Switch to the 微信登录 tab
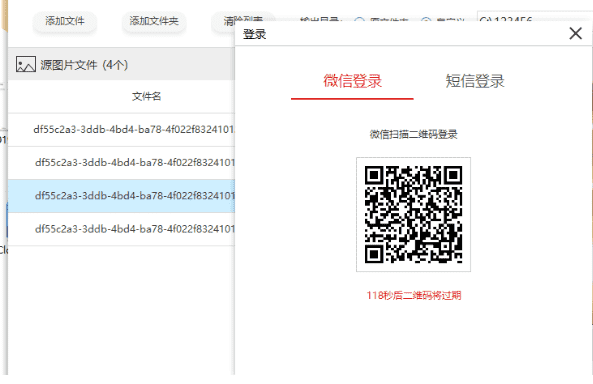The image size is (593, 384). pyautogui.click(x=352, y=81)
